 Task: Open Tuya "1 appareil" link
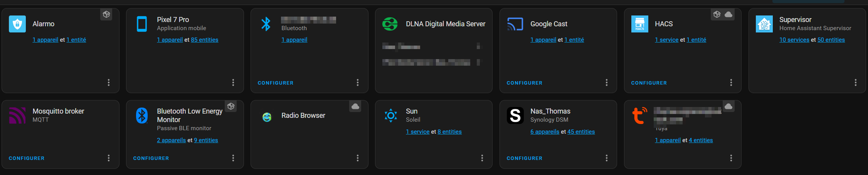point(668,140)
